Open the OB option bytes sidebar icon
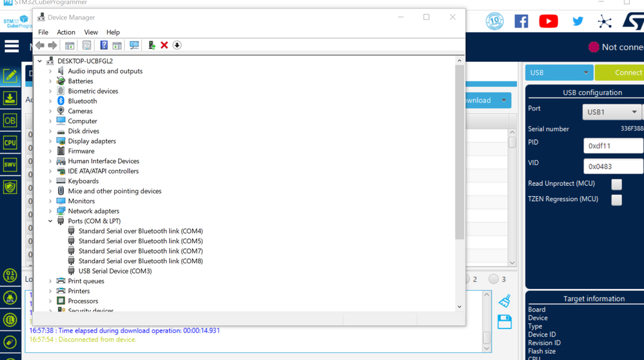The image size is (644, 360). tap(10, 121)
